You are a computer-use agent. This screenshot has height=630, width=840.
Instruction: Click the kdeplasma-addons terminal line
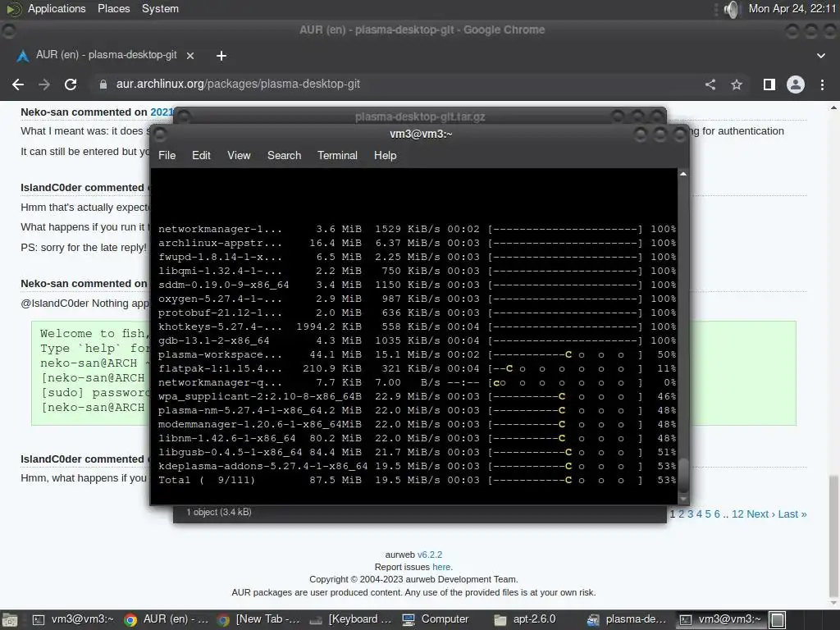417,466
